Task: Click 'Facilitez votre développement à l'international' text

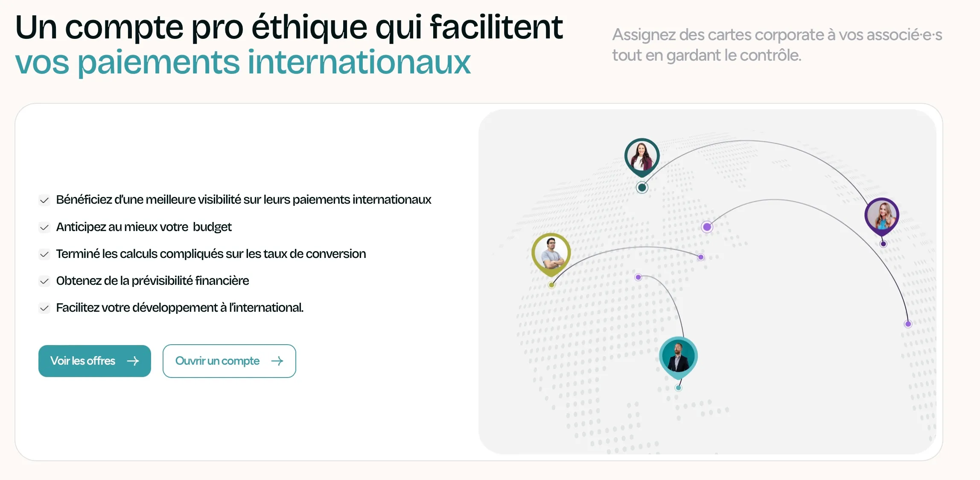Action: 180,307
